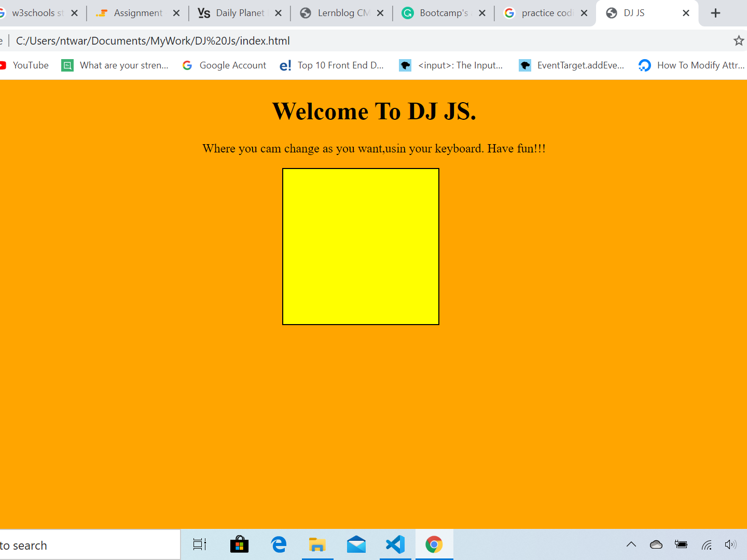Show hidden system tray icons
This screenshot has height=560, width=747.
(x=631, y=544)
